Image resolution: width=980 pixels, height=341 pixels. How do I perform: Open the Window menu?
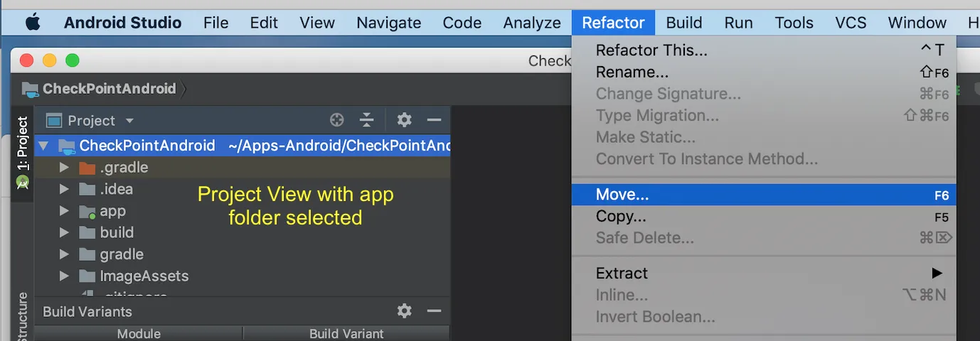(x=917, y=23)
